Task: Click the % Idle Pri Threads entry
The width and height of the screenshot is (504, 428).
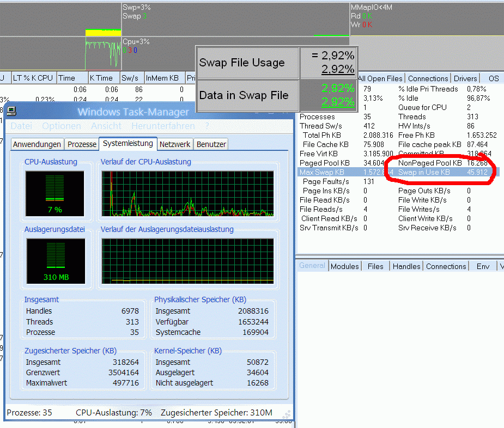Action: (x=428, y=89)
